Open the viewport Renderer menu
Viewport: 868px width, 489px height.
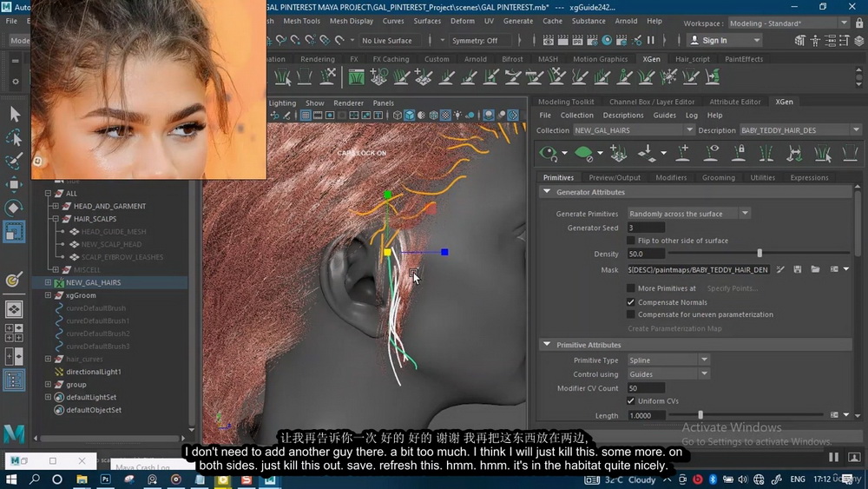tap(348, 103)
